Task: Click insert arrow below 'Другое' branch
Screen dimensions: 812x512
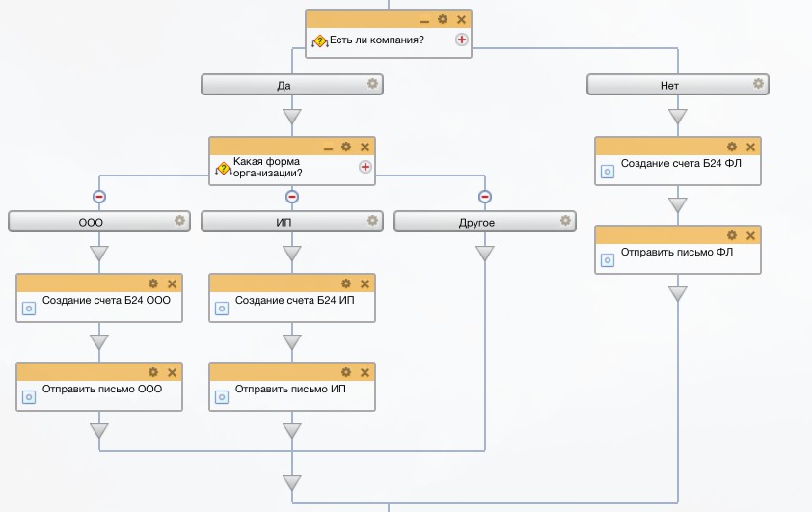Action: (485, 254)
